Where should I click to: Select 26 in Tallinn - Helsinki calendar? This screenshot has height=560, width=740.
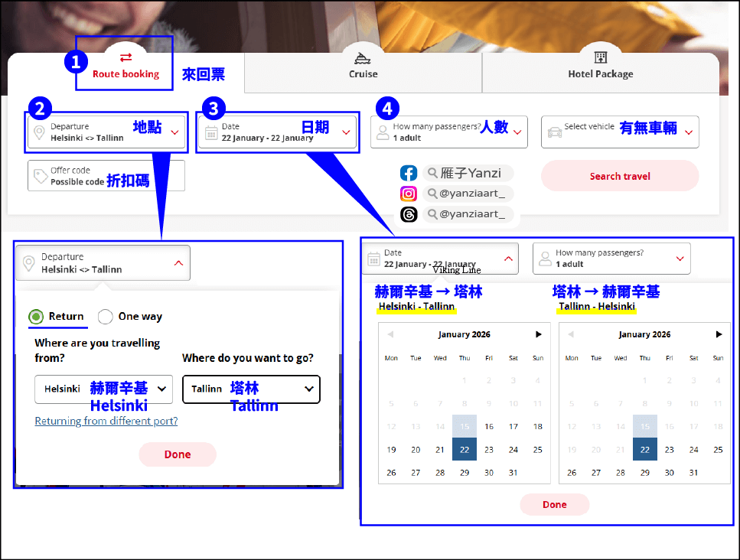click(x=572, y=473)
